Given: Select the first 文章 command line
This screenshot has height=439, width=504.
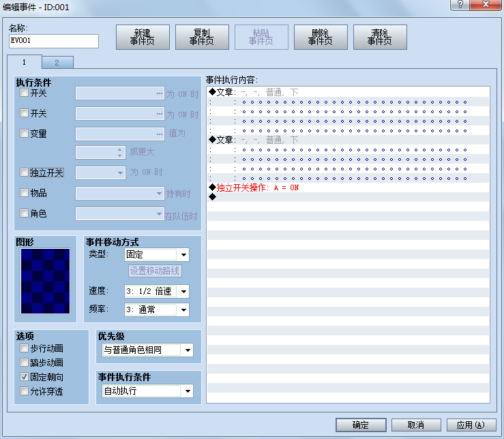Looking at the screenshot, I should [348, 92].
